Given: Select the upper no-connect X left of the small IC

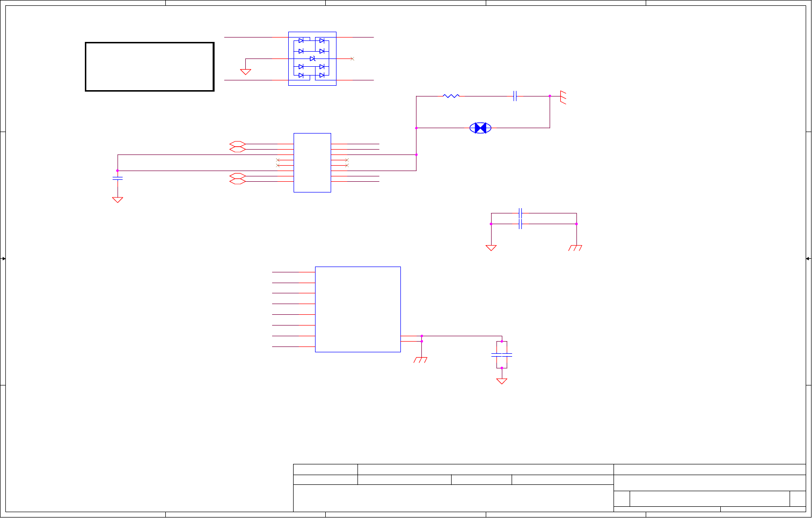Looking at the screenshot, I should tap(278, 160).
